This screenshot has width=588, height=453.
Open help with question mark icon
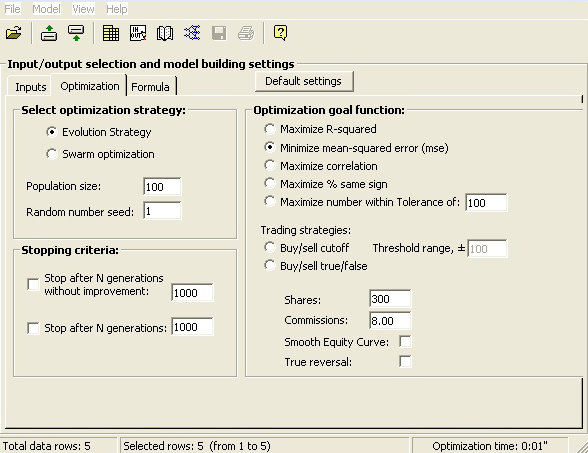280,33
